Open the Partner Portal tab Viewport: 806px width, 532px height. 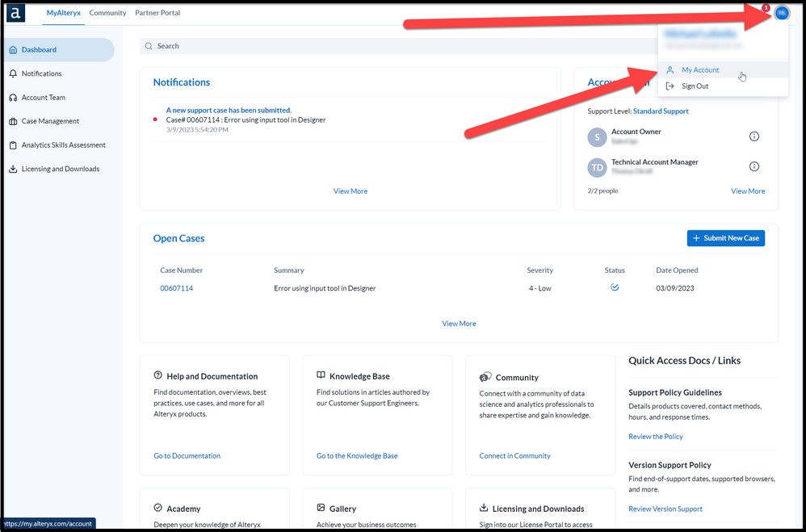point(157,13)
